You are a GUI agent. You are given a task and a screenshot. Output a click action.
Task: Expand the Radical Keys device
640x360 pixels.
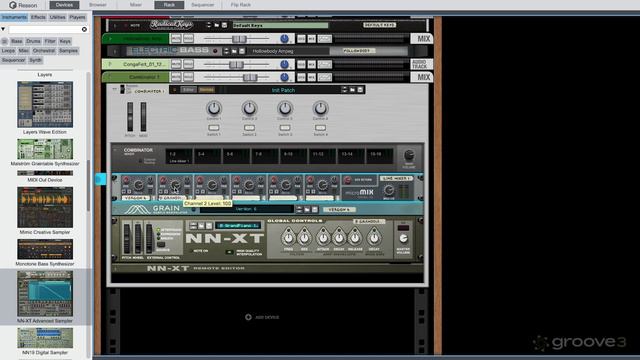(115, 25)
